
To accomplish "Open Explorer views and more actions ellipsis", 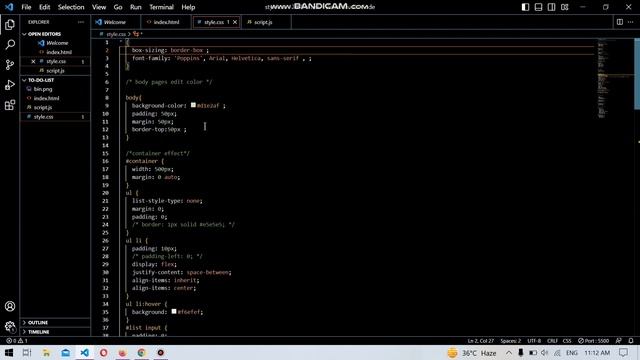I will click(81, 22).
